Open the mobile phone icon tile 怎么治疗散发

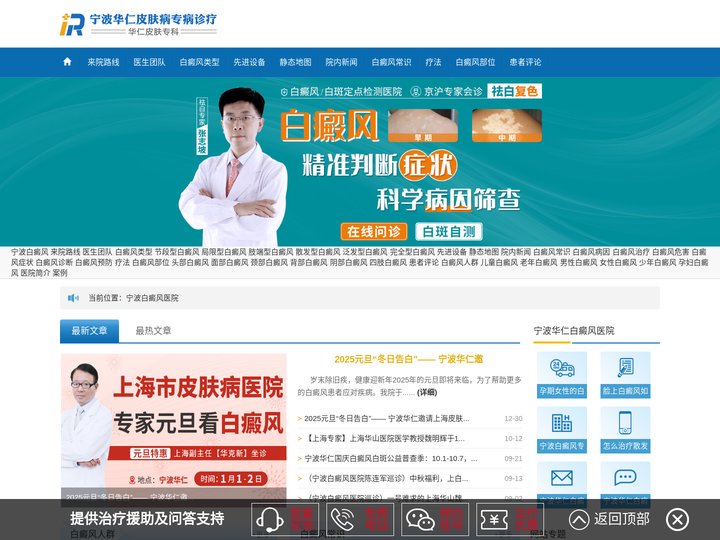(x=625, y=430)
